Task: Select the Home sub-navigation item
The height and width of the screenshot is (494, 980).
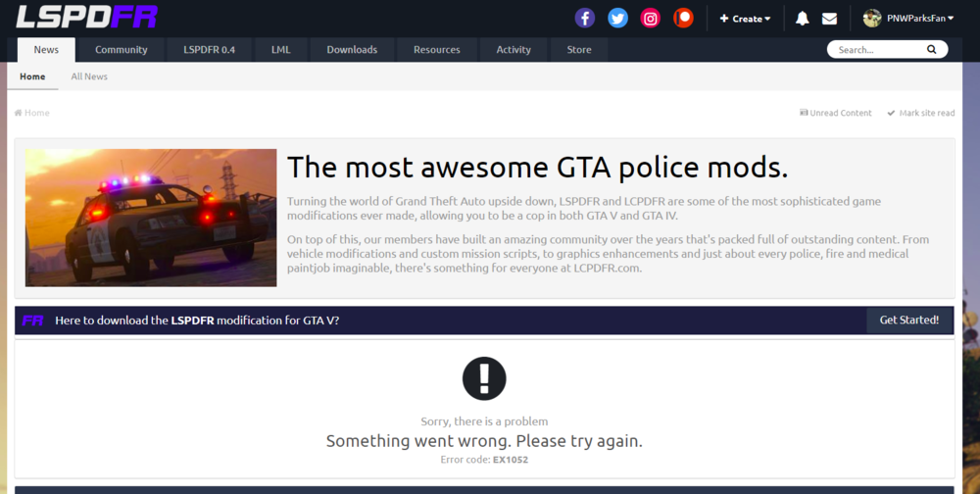Action: tap(32, 76)
